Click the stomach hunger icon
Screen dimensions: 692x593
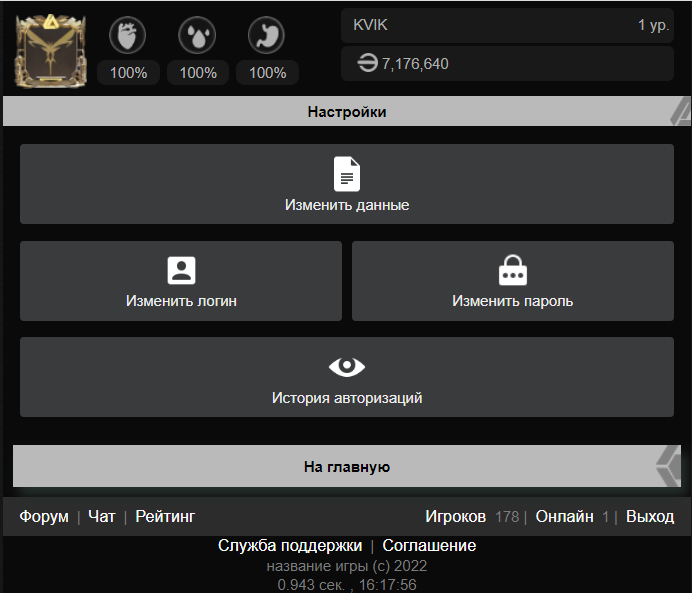coord(267,36)
